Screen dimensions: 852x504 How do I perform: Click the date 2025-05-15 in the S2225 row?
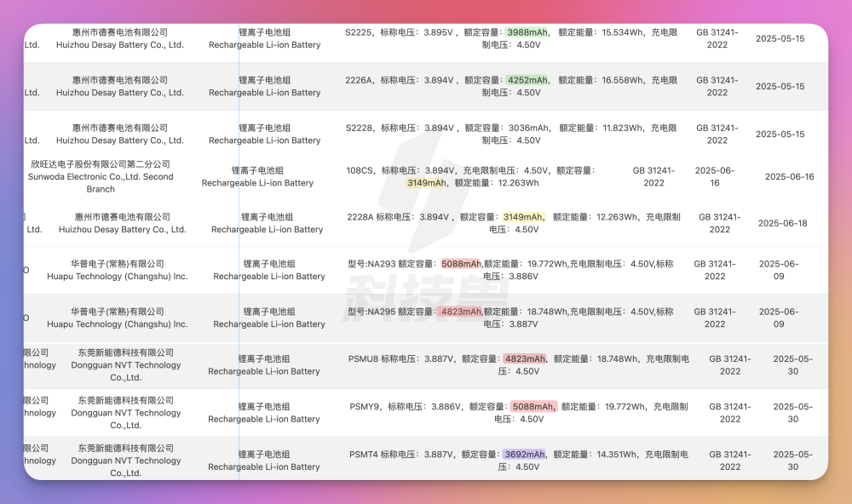pos(780,39)
